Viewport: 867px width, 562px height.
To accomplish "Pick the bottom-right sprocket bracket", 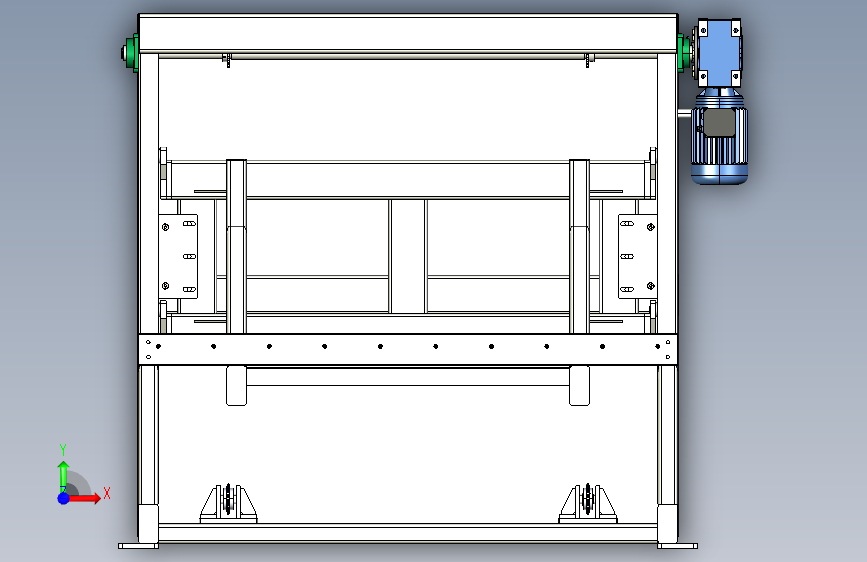I will (x=588, y=504).
